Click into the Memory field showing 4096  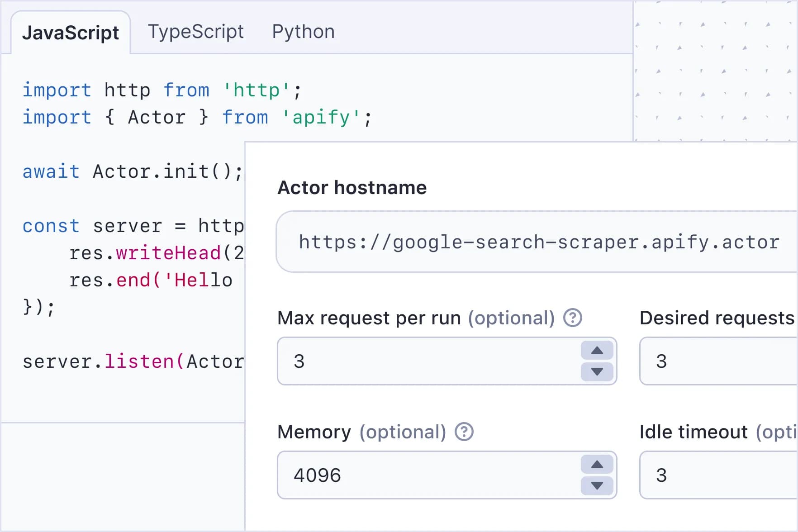[x=425, y=475]
